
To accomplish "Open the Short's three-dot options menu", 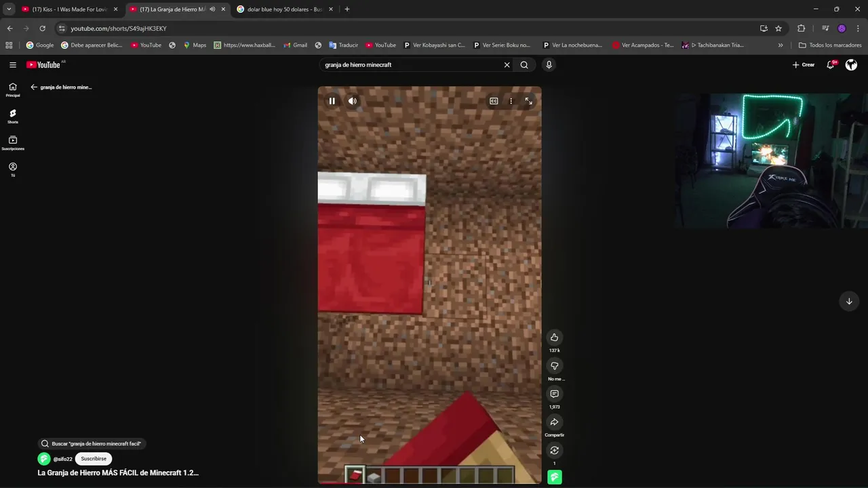I will click(511, 101).
